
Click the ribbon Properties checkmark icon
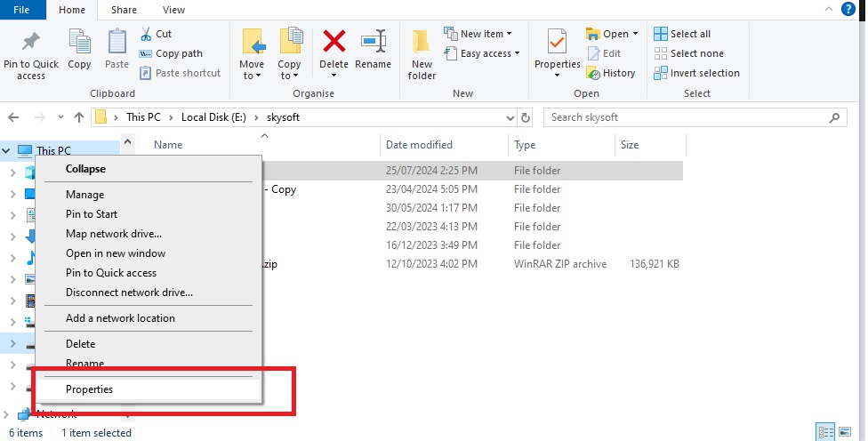click(557, 43)
